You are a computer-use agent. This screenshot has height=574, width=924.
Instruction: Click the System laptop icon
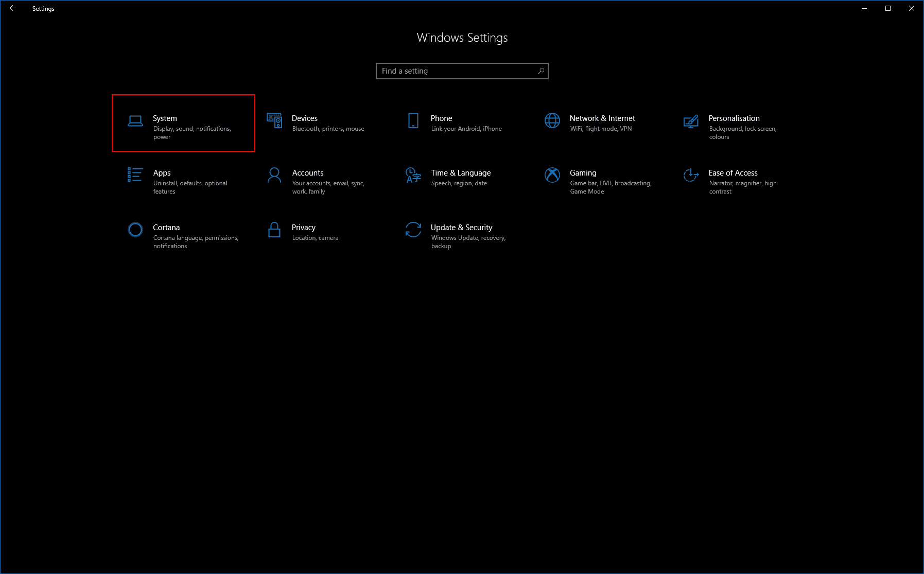coord(134,120)
